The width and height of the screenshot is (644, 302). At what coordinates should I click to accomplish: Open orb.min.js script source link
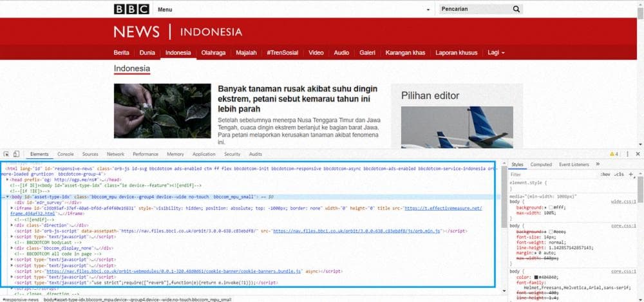[357, 231]
